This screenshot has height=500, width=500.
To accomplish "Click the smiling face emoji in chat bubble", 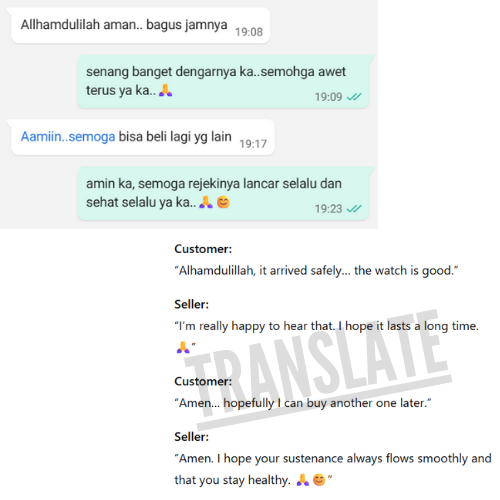I will click(223, 202).
